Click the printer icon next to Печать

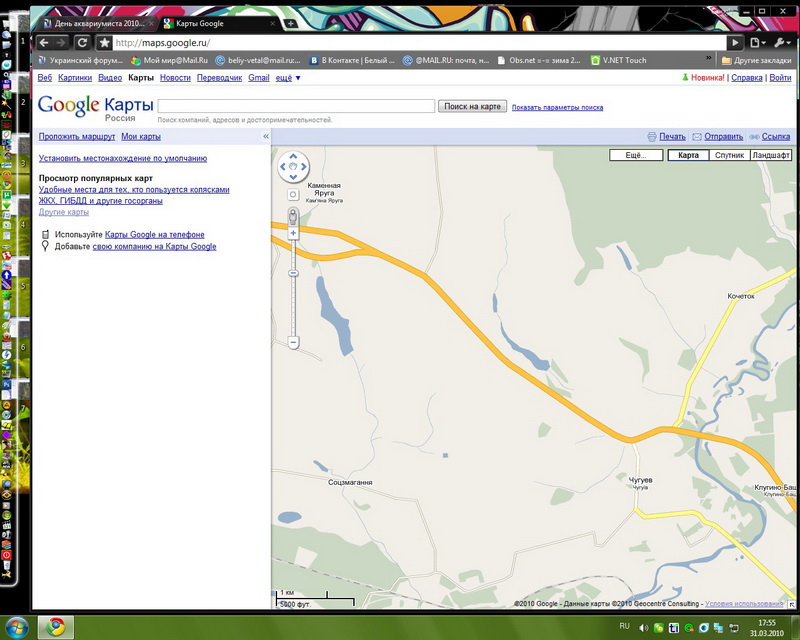click(x=651, y=137)
